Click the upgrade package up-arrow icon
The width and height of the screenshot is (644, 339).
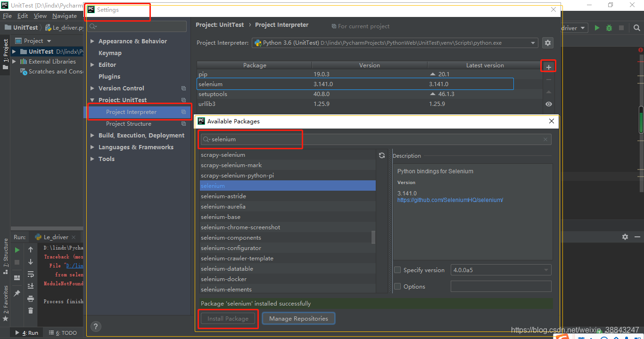pyautogui.click(x=548, y=92)
